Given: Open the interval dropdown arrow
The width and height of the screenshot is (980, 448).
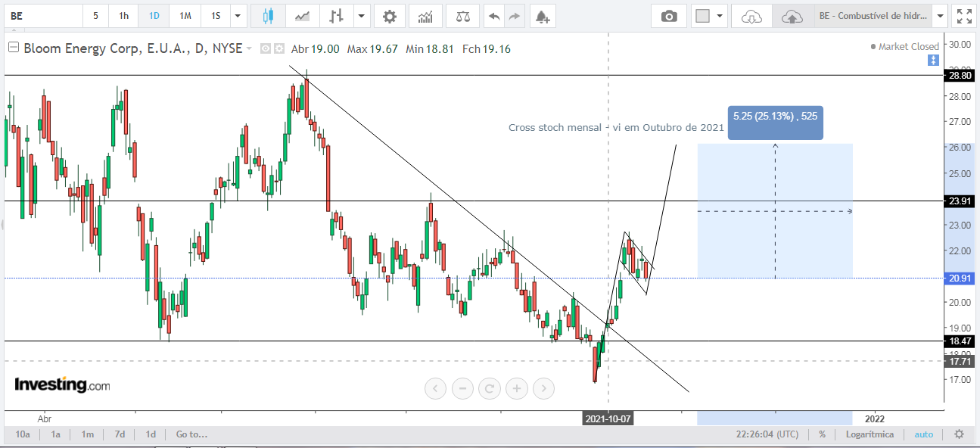Looking at the screenshot, I should pyautogui.click(x=239, y=16).
